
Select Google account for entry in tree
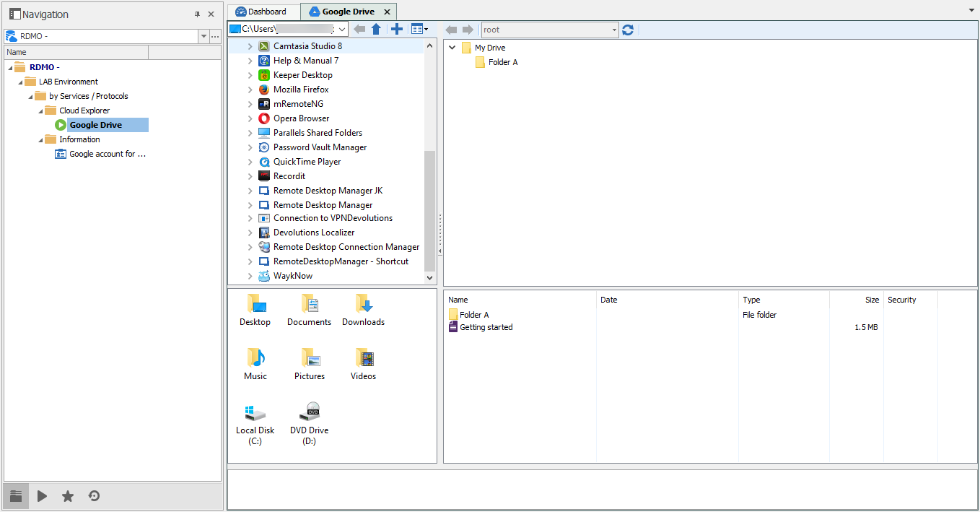[x=107, y=154]
